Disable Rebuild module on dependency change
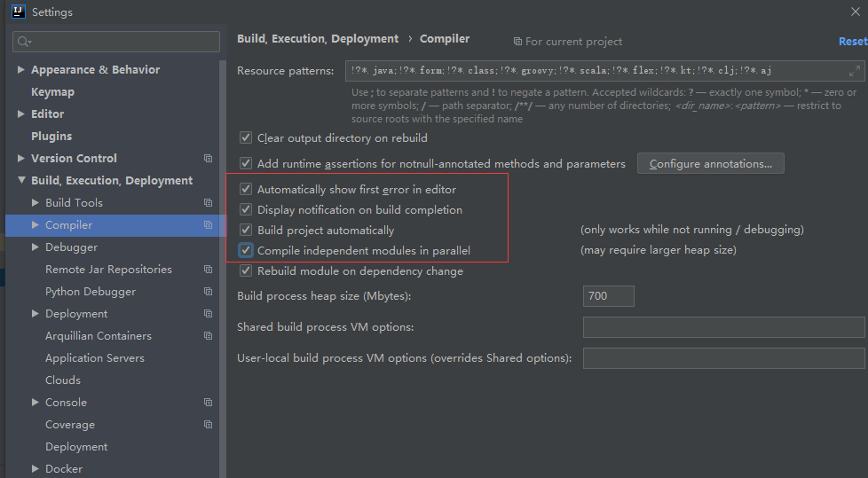The image size is (868, 478). (x=246, y=271)
